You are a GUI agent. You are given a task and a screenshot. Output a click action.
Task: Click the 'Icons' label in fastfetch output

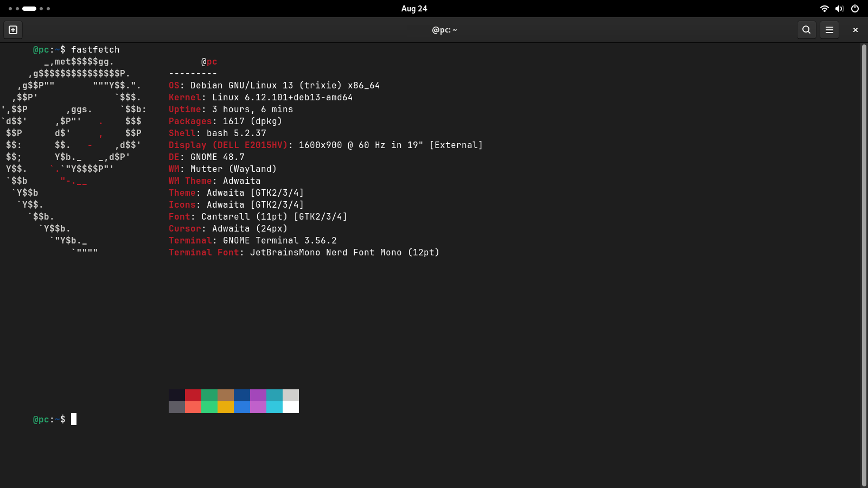182,205
